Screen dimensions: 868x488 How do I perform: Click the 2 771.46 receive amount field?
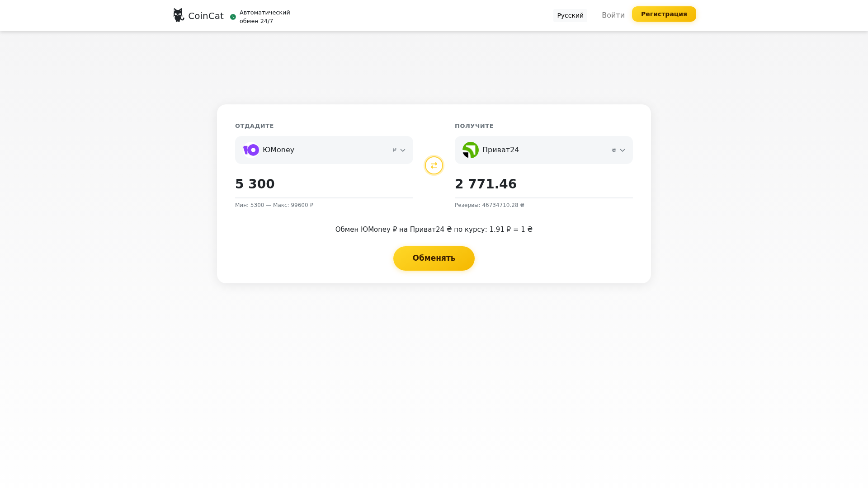(x=543, y=184)
